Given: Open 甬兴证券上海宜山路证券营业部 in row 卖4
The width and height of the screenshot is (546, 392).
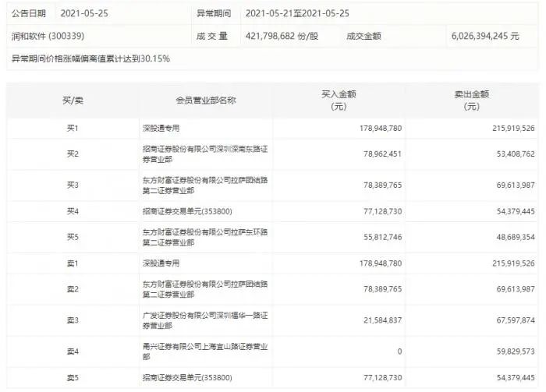Looking at the screenshot, I should tap(205, 351).
